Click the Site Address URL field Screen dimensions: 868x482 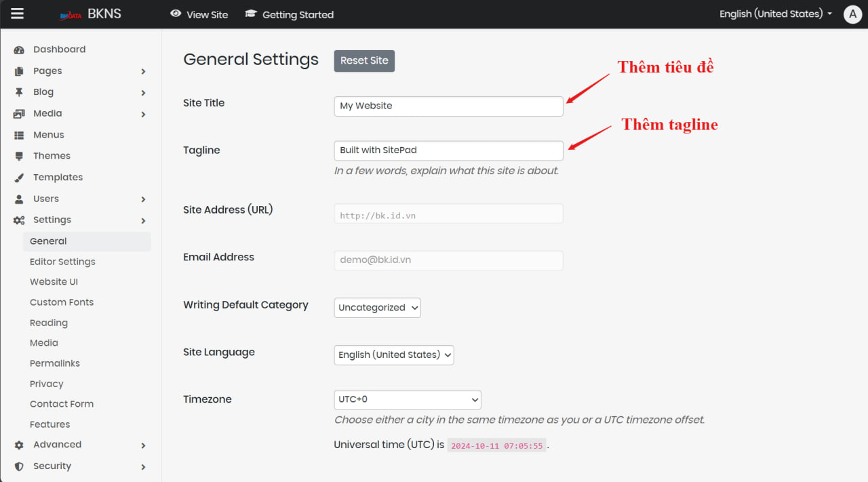point(448,214)
